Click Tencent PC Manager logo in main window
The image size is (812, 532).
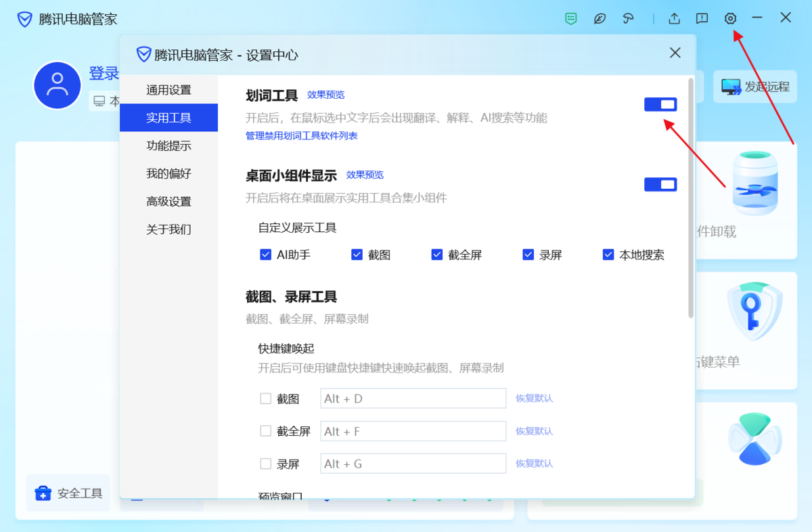click(25, 19)
